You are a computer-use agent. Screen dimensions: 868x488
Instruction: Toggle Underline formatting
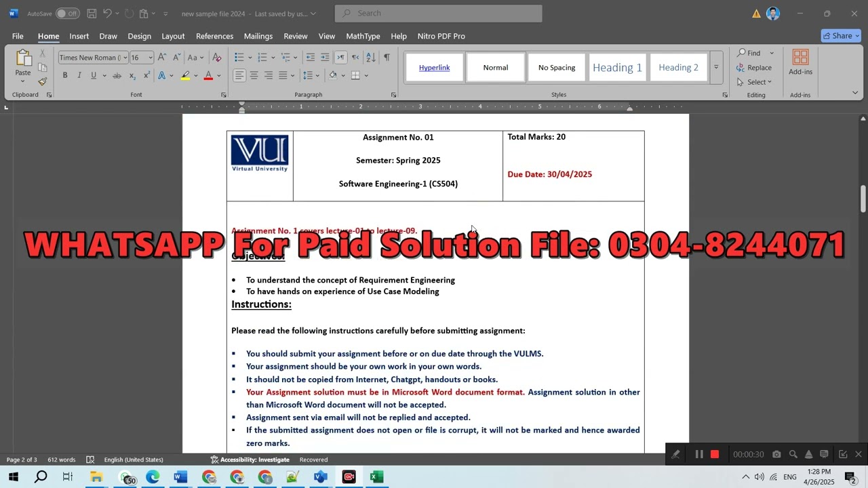tap(94, 75)
